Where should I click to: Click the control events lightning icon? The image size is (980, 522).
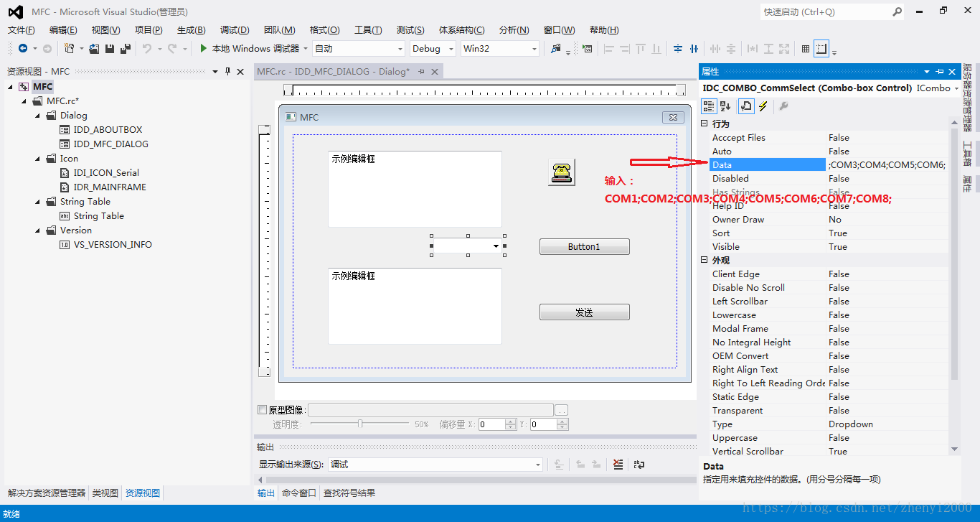point(763,106)
